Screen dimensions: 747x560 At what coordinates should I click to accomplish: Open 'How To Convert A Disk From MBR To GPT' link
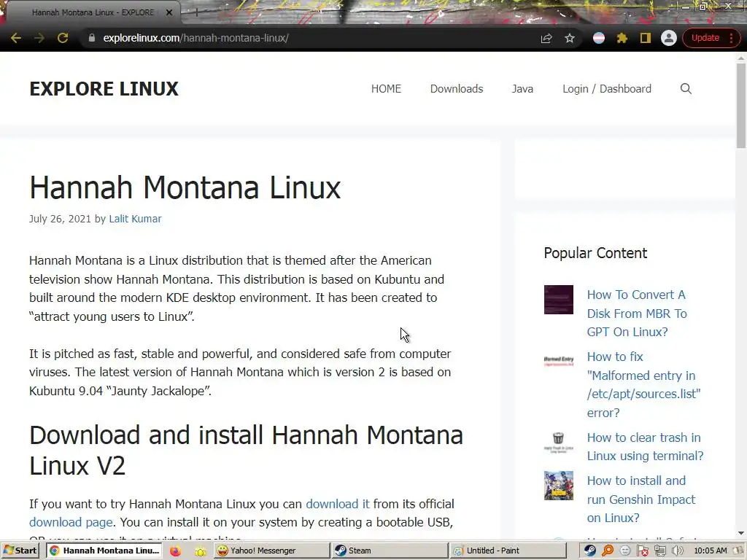pos(637,314)
